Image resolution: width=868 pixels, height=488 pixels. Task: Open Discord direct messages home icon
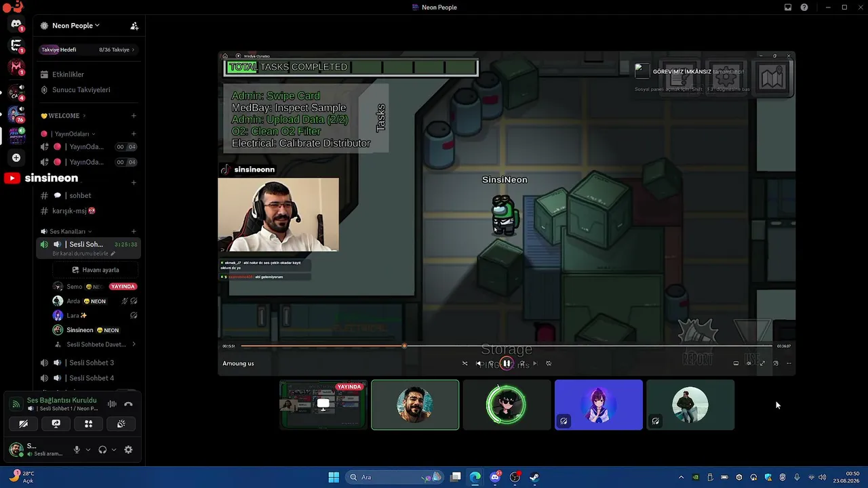pyautogui.click(x=16, y=24)
